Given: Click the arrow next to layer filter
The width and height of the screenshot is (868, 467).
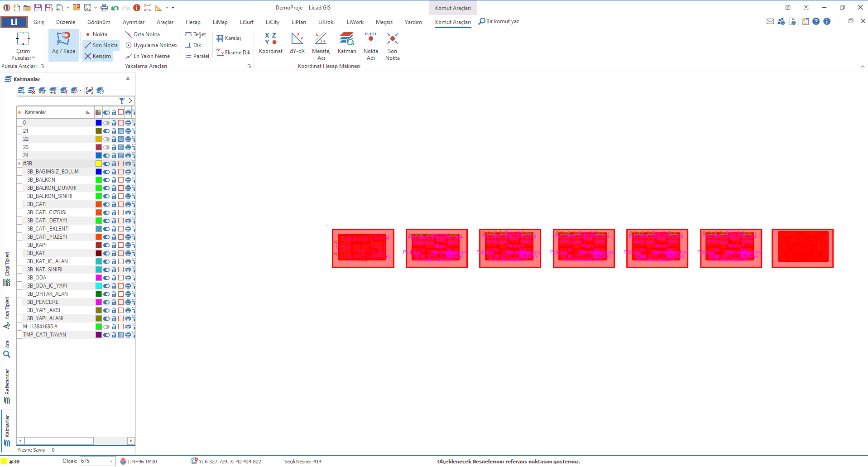Looking at the screenshot, I should pyautogui.click(x=130, y=101).
